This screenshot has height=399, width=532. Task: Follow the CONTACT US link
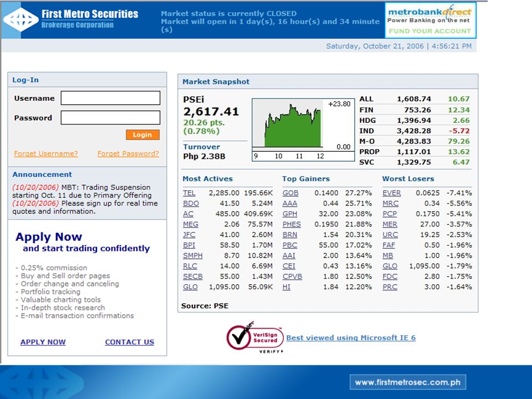pos(130,342)
